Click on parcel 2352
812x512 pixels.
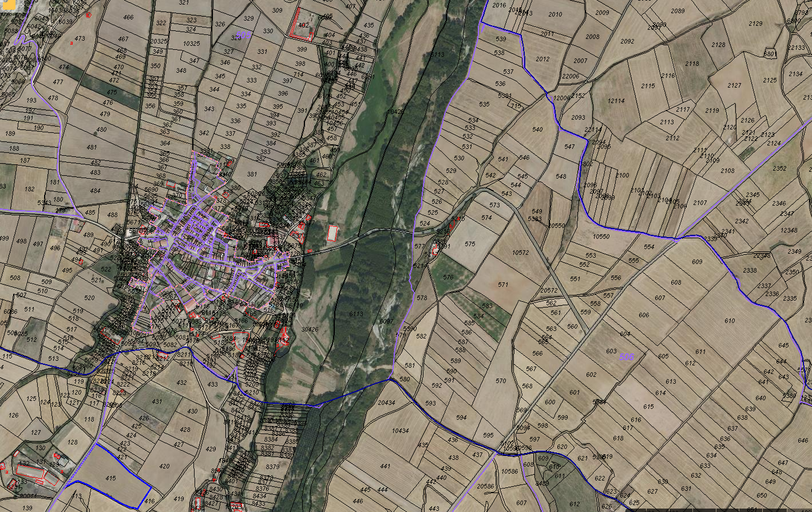[779, 168]
